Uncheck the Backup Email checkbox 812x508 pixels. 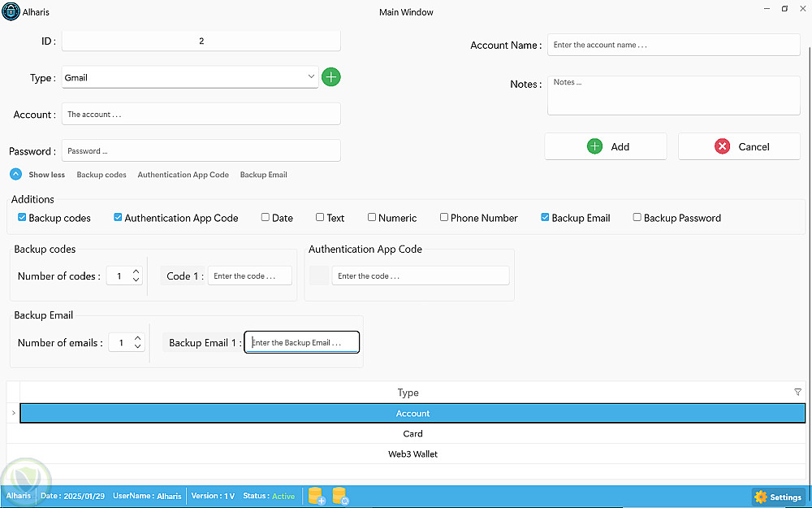point(545,218)
